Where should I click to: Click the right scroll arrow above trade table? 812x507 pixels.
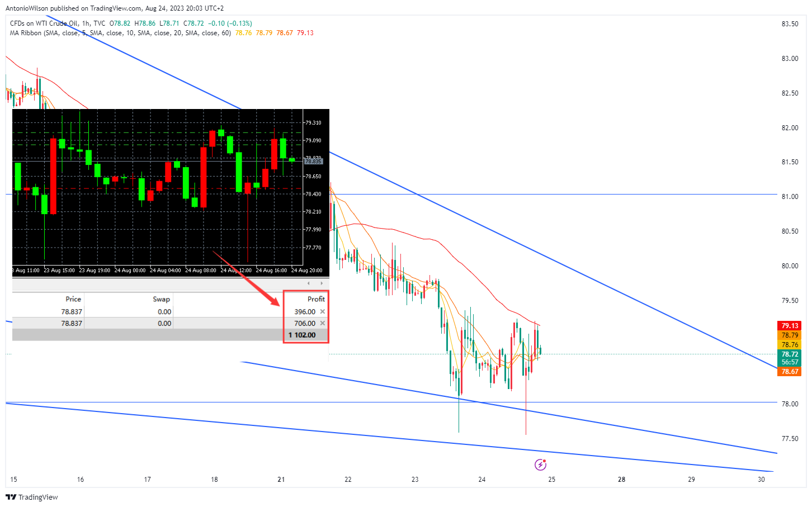(x=322, y=283)
